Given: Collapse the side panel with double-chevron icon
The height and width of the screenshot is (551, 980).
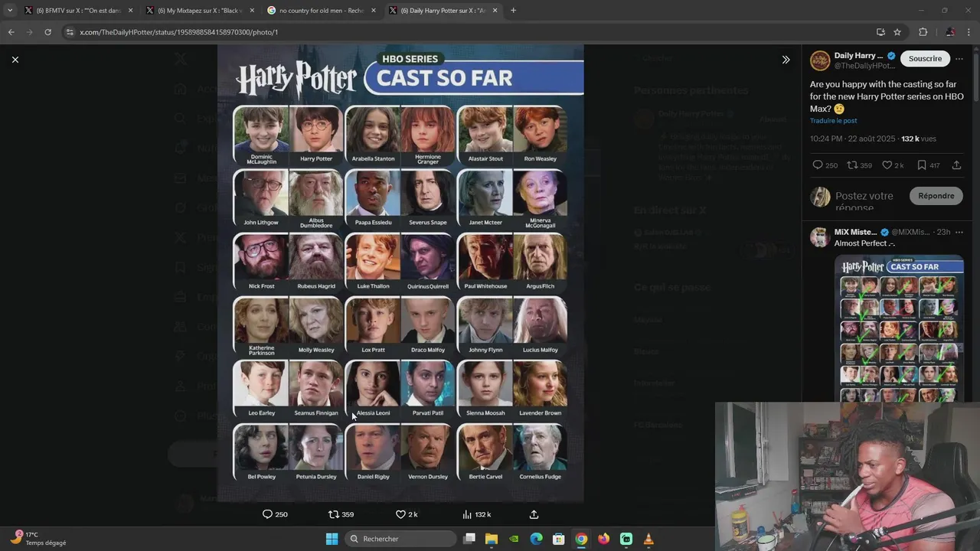Looking at the screenshot, I should coord(786,60).
